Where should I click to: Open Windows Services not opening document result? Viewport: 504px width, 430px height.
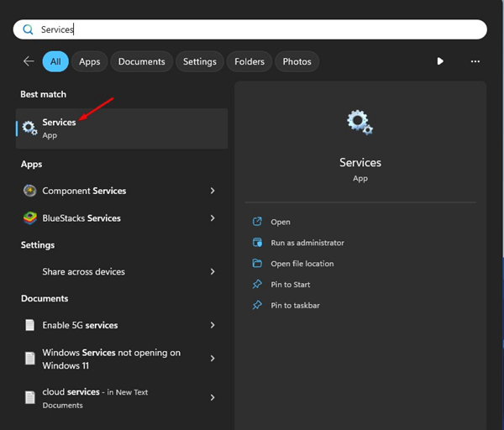tap(111, 359)
